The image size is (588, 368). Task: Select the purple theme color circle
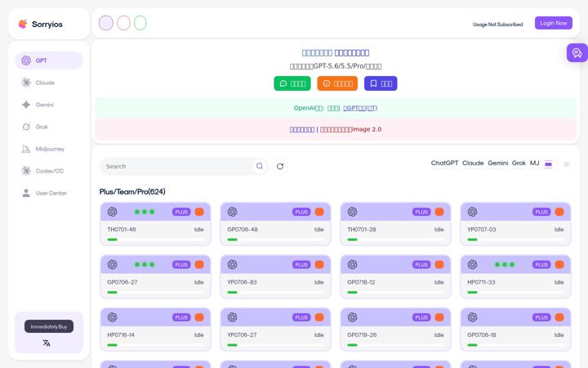tap(105, 23)
